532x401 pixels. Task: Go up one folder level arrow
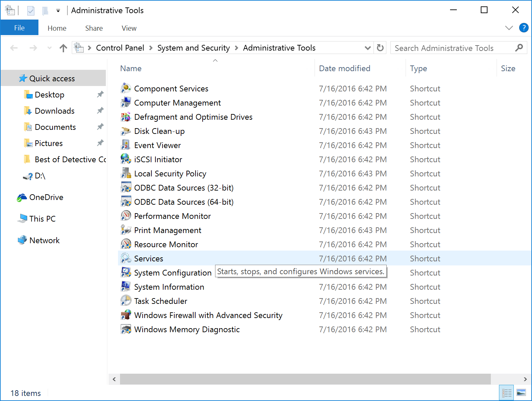coord(63,48)
